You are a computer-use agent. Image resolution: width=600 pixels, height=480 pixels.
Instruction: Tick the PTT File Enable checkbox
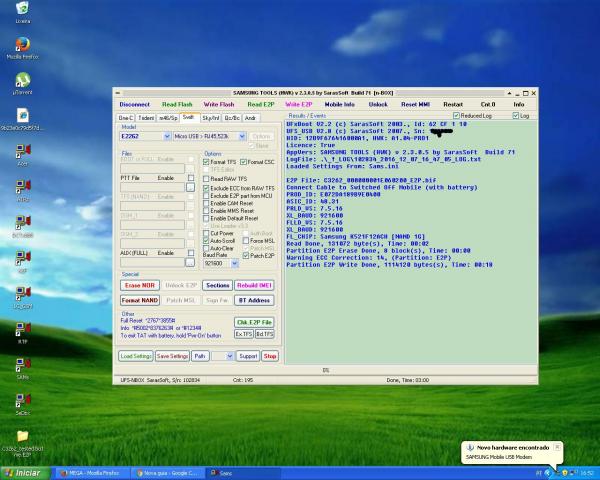click(191, 178)
